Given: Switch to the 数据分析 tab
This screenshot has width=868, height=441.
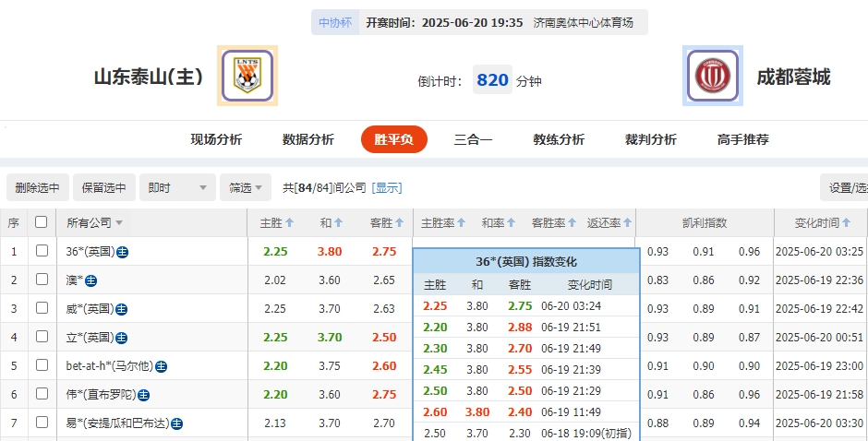Looking at the screenshot, I should 308,139.
